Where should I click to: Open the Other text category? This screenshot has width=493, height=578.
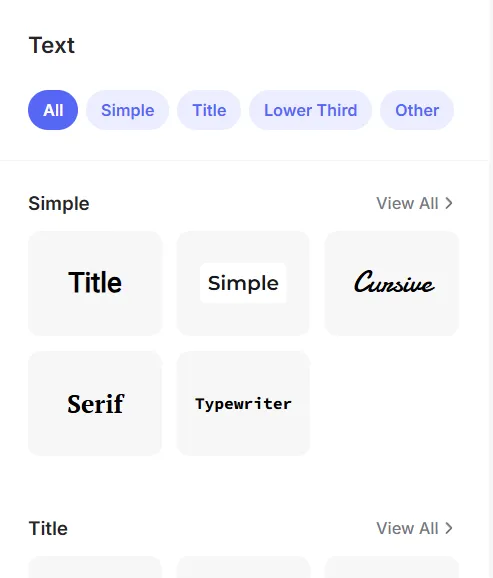[417, 110]
